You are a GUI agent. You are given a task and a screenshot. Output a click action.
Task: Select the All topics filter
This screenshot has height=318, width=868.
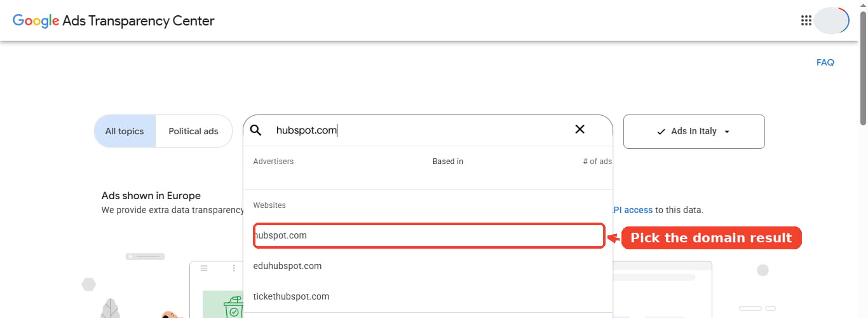[125, 131]
